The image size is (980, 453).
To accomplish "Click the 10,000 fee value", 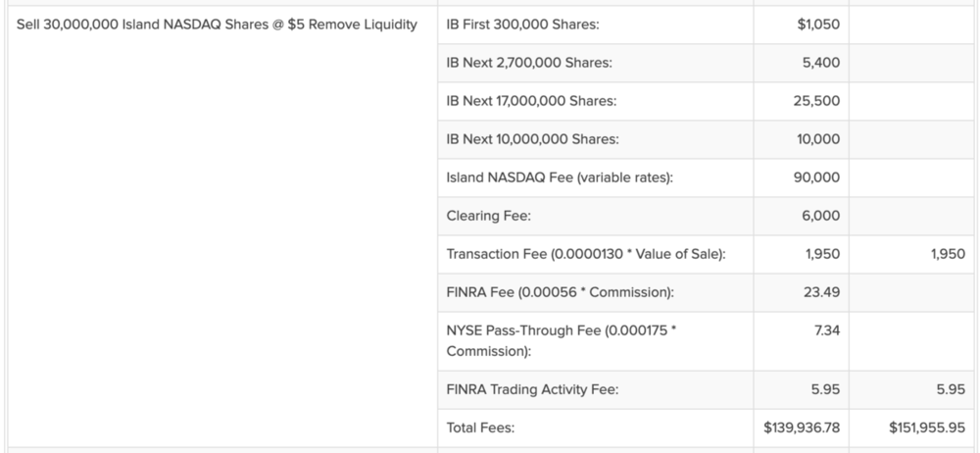I will pyautogui.click(x=818, y=138).
